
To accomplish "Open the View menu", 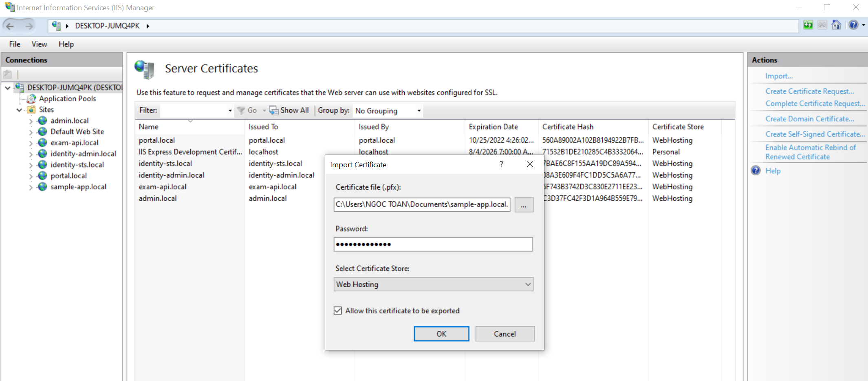I will click(x=39, y=44).
